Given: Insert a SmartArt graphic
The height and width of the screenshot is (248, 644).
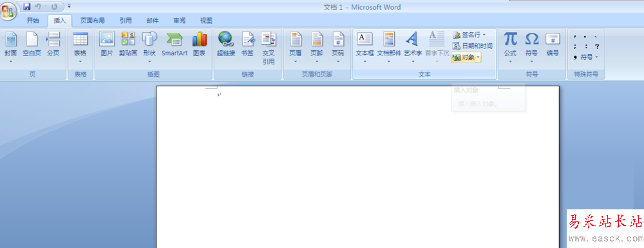Looking at the screenshot, I should [x=175, y=44].
